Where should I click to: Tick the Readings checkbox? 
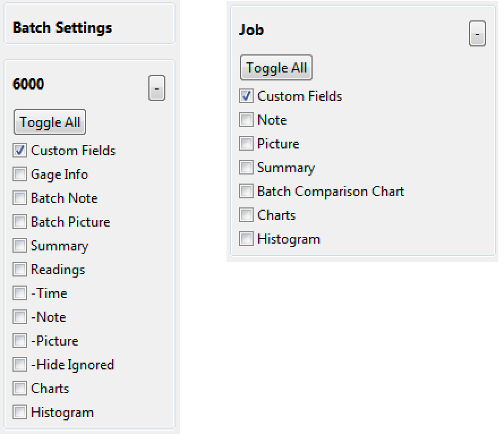coord(20,270)
